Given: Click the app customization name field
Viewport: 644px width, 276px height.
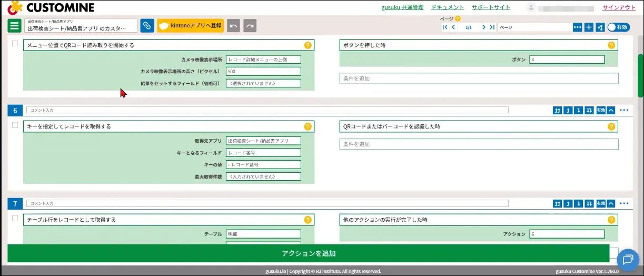Looking at the screenshot, I should coord(81,26).
